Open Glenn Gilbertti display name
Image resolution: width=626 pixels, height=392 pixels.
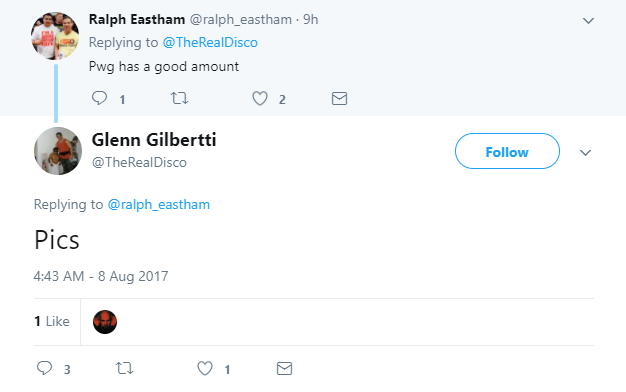(154, 140)
